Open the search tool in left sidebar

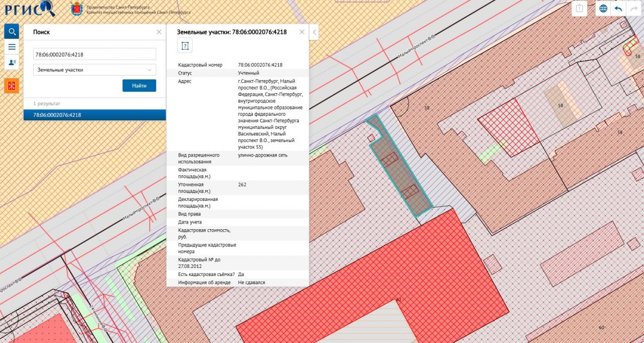(x=12, y=31)
